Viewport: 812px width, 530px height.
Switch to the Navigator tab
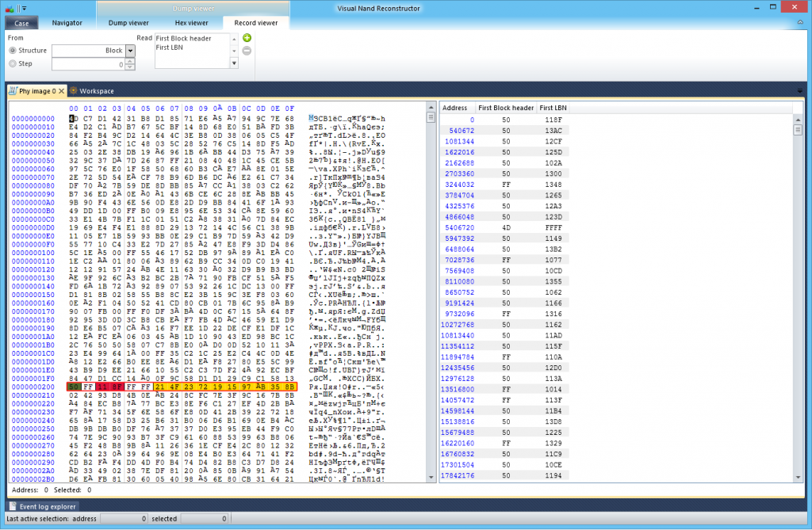coord(67,23)
